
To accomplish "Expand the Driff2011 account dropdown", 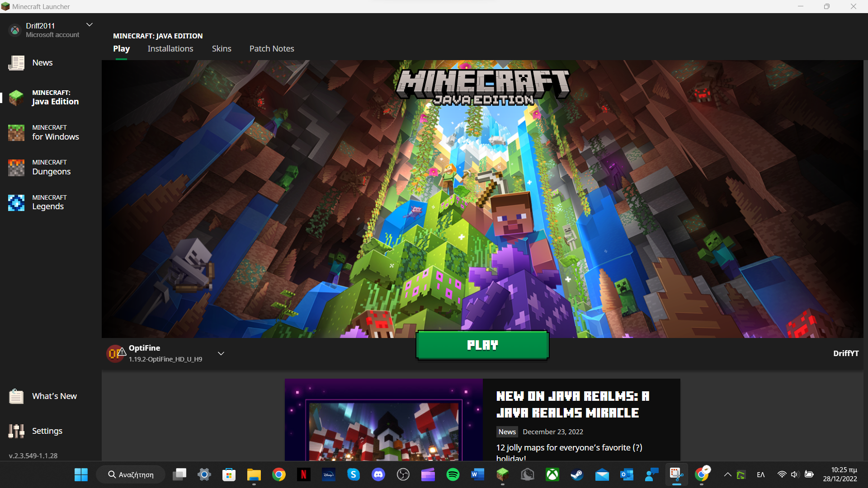I will [x=90, y=25].
